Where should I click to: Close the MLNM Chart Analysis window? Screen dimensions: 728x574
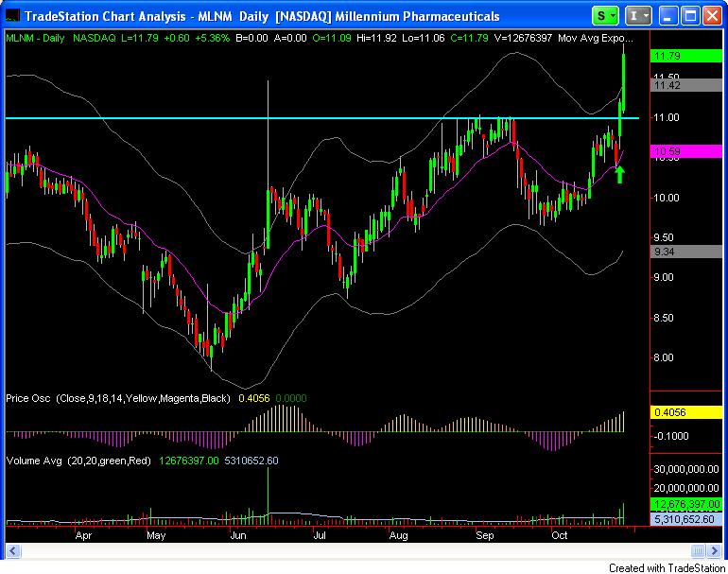(712, 16)
